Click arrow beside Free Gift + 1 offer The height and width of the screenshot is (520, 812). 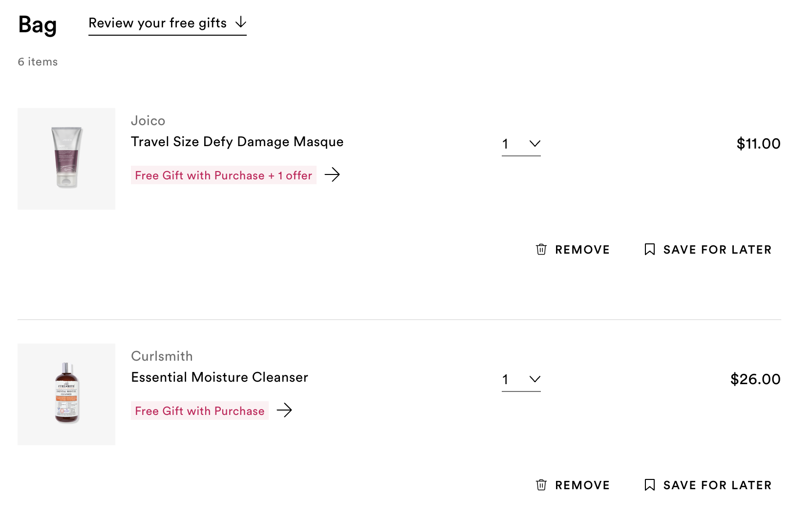click(x=332, y=174)
